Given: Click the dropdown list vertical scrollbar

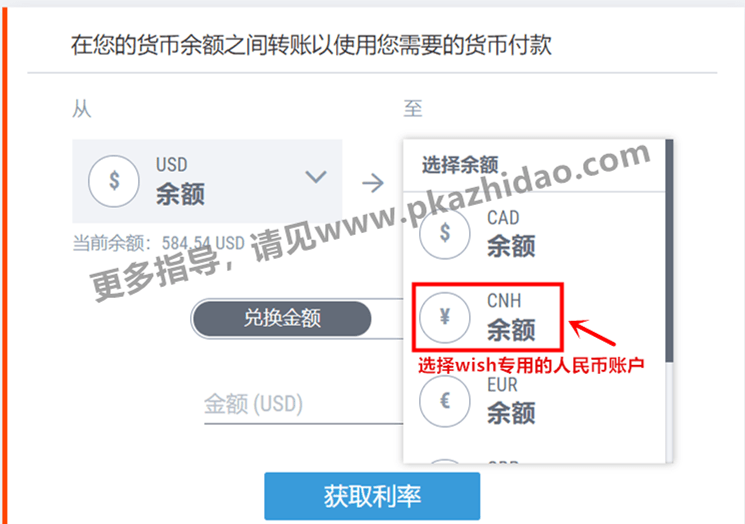Looking at the screenshot, I should click(x=669, y=252).
